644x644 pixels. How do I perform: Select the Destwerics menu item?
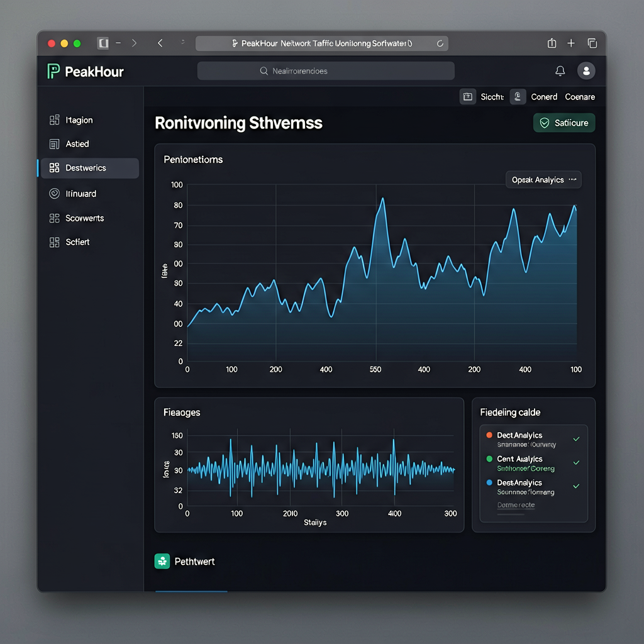point(90,168)
